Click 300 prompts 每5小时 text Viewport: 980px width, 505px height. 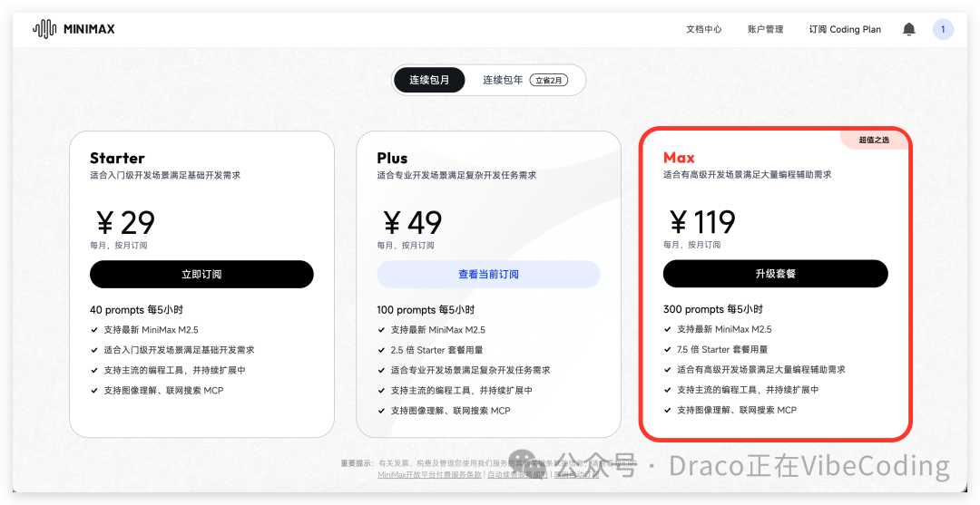pyautogui.click(x=713, y=309)
